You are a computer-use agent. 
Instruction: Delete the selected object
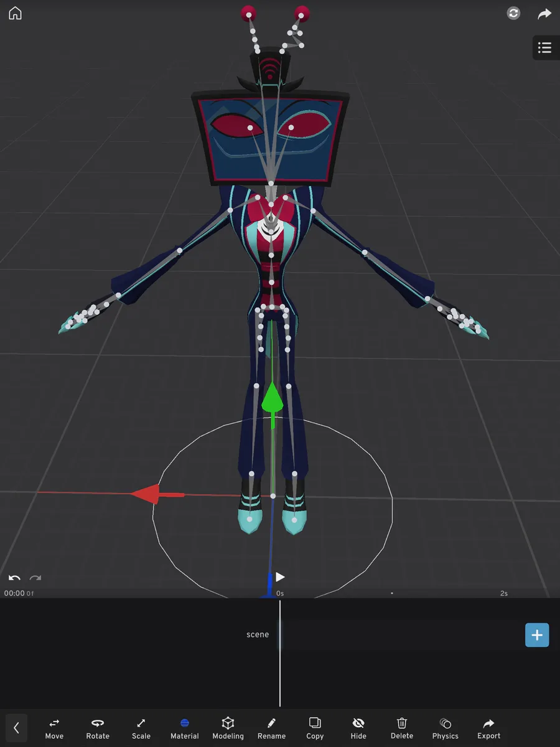pyautogui.click(x=402, y=728)
